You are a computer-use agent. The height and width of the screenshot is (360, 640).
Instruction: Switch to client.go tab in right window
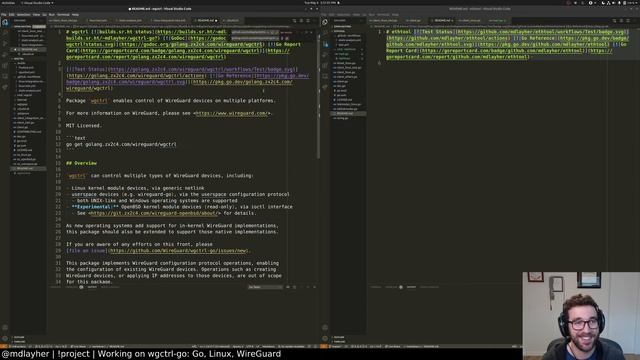(413, 20)
